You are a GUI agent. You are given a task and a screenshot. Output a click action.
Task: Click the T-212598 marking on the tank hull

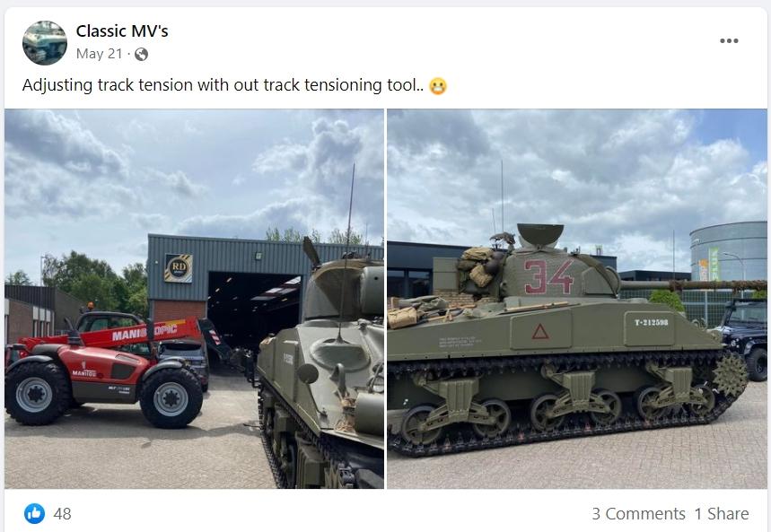(651, 323)
